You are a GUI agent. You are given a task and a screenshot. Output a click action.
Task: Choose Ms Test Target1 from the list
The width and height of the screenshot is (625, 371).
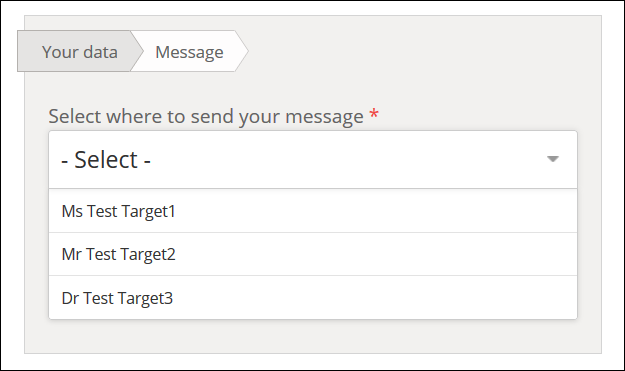point(118,211)
